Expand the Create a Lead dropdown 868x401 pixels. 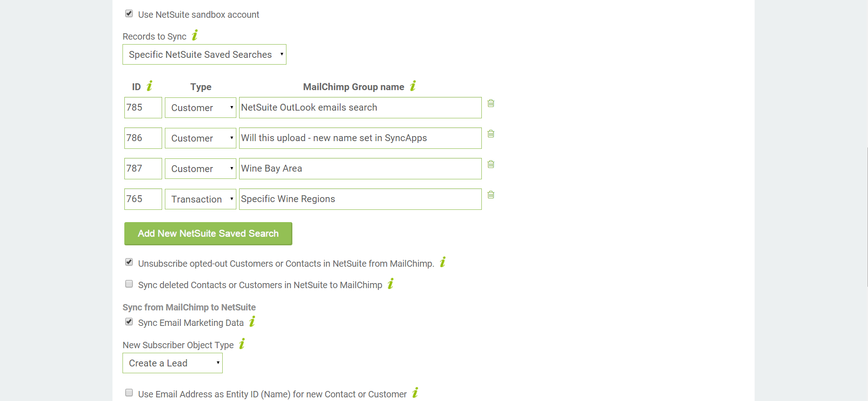[172, 363]
